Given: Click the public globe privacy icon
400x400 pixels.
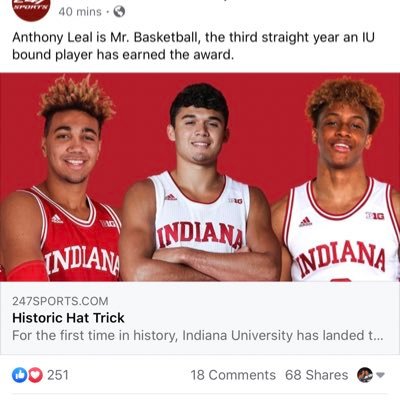Looking at the screenshot, I should pos(119,12).
